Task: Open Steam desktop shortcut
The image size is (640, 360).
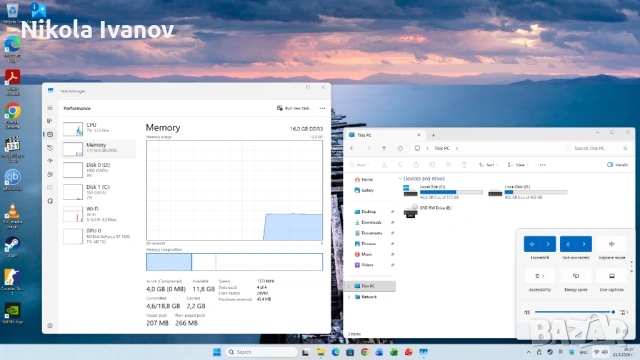Action: 12,247
